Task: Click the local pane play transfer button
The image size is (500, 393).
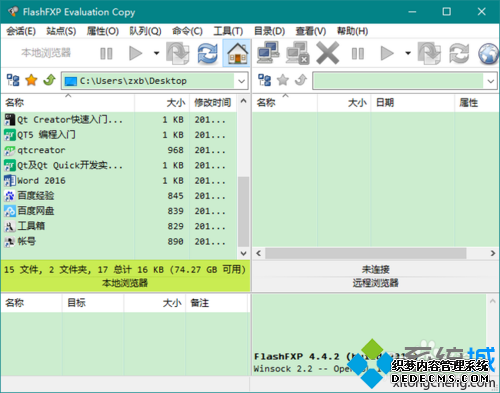Action: [x=136, y=53]
